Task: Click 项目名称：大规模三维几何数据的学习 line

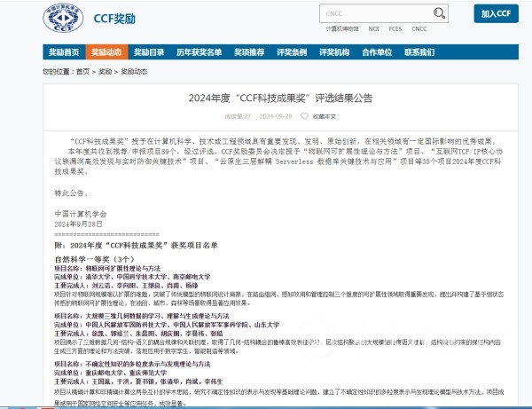Action: pos(142,316)
